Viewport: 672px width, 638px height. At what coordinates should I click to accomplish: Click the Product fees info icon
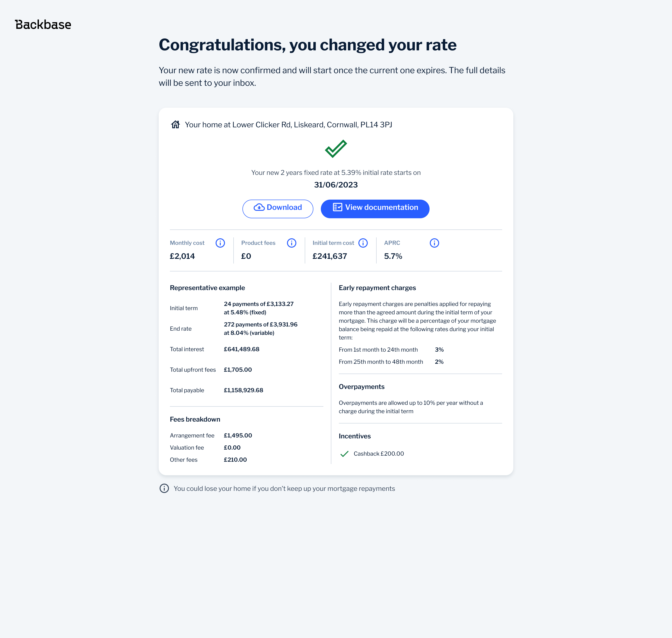pos(292,243)
